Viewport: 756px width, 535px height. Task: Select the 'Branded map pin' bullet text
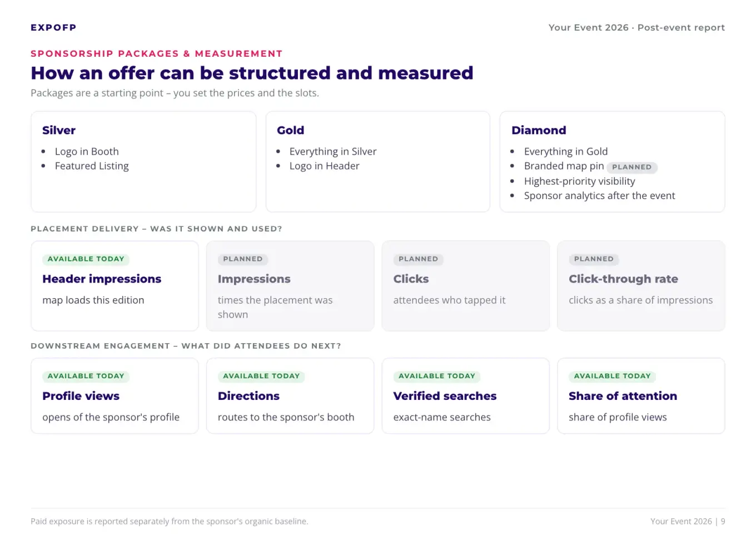tap(564, 166)
